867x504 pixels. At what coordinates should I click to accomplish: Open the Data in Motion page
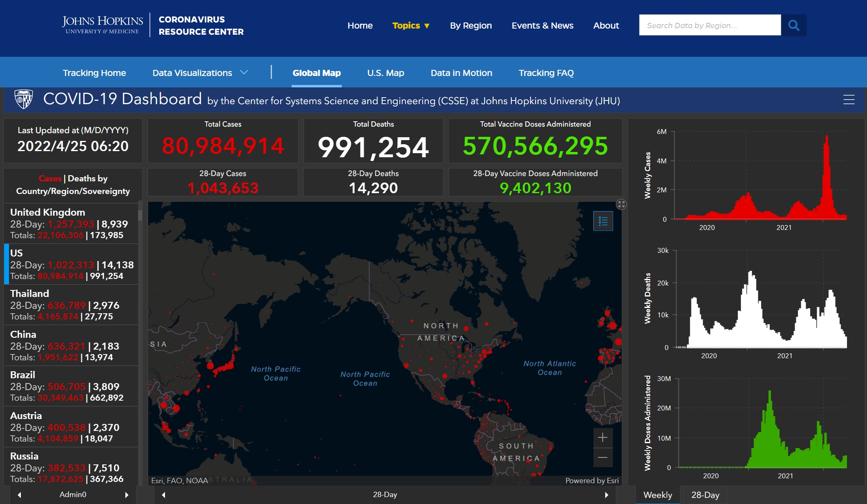point(461,73)
